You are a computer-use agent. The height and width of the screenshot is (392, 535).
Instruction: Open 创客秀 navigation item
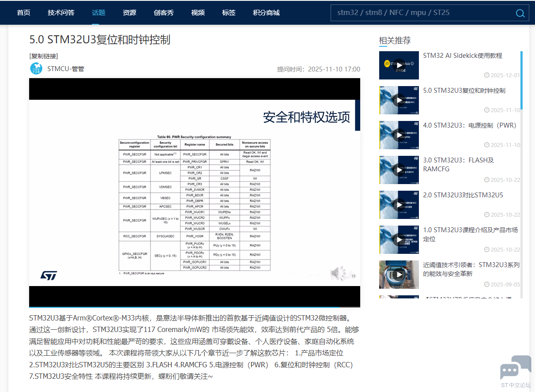(x=164, y=12)
